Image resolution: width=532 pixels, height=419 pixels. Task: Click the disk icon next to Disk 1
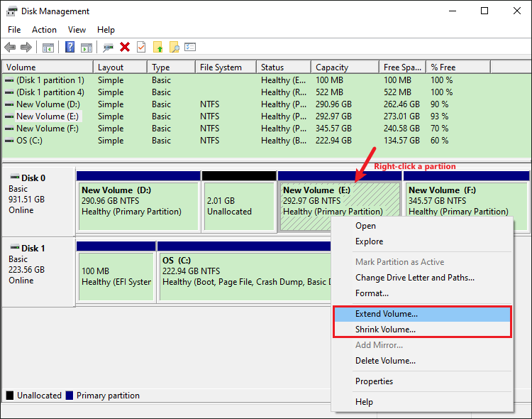click(x=15, y=247)
